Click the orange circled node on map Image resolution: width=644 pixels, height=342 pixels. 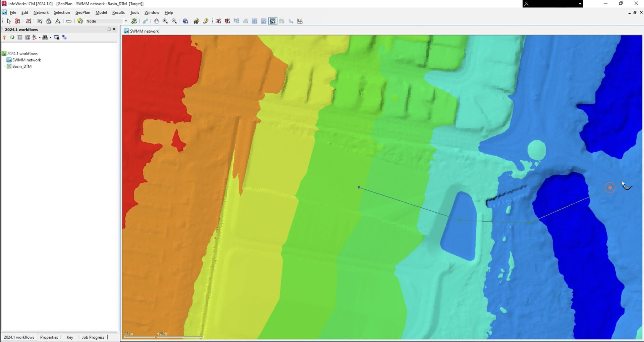tap(610, 188)
